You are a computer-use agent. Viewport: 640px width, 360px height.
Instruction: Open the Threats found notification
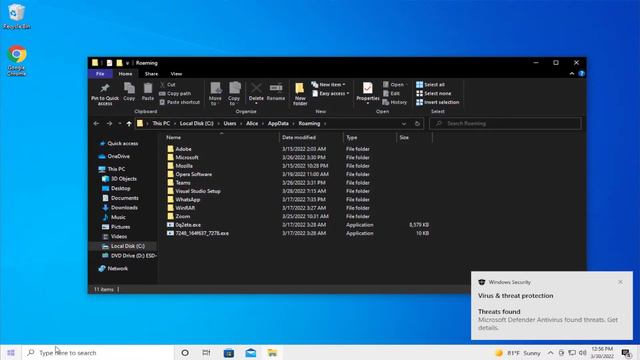pyautogui.click(x=552, y=305)
